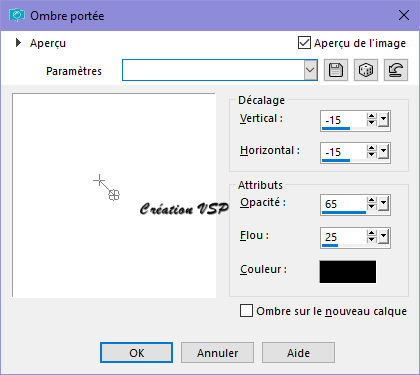This screenshot has height=375, width=420.
Task: Enable Ombre sur le nouveau calque
Action: coord(246,311)
